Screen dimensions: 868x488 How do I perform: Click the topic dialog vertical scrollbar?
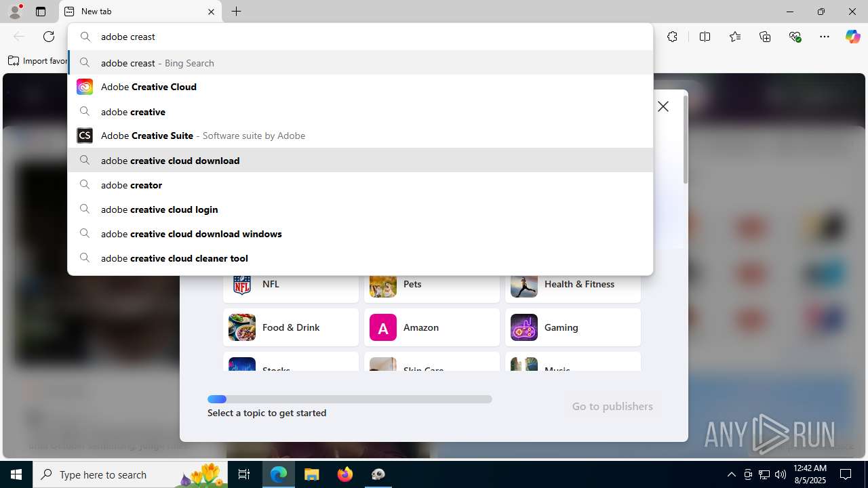pyautogui.click(x=685, y=139)
